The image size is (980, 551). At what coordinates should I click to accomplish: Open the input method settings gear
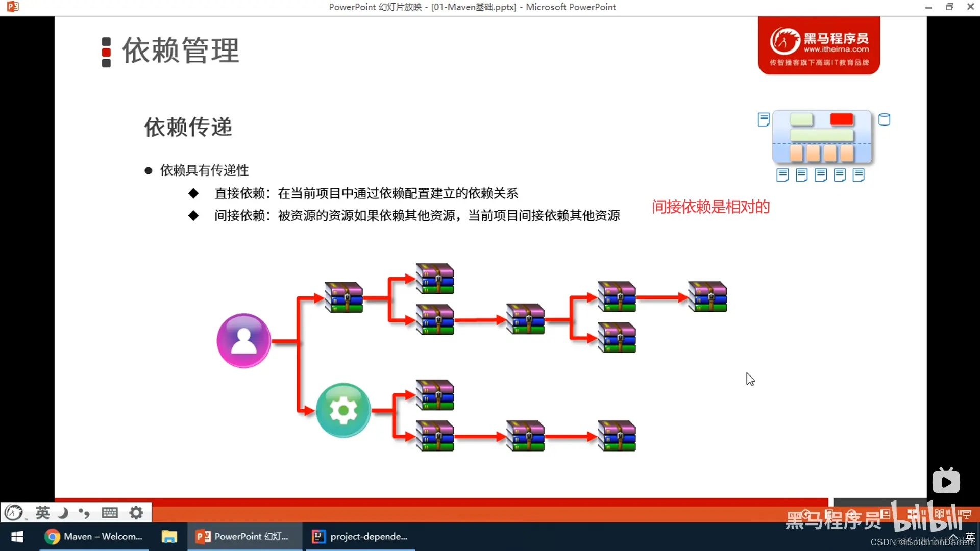point(136,512)
